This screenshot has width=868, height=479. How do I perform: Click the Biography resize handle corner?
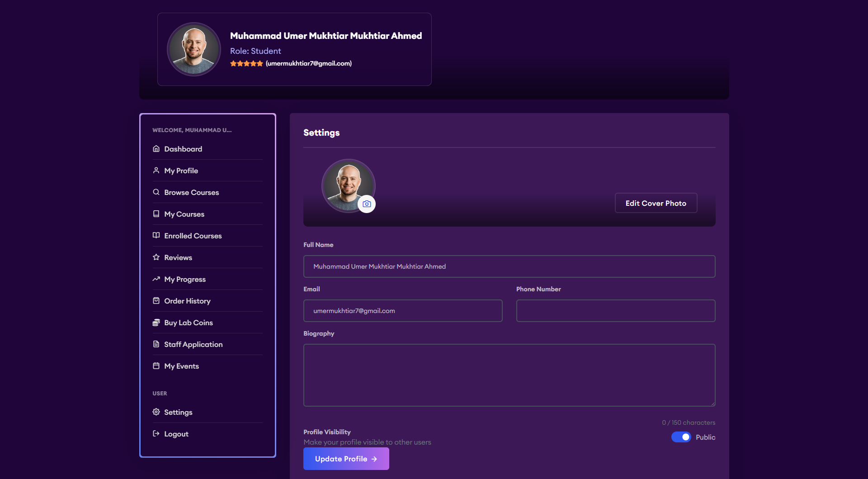(712, 403)
